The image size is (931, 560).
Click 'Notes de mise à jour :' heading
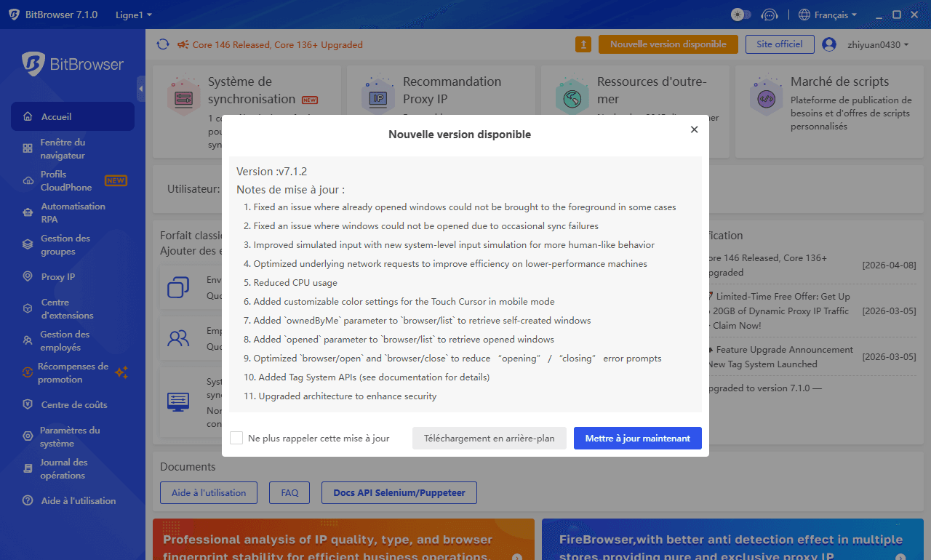pyautogui.click(x=291, y=190)
